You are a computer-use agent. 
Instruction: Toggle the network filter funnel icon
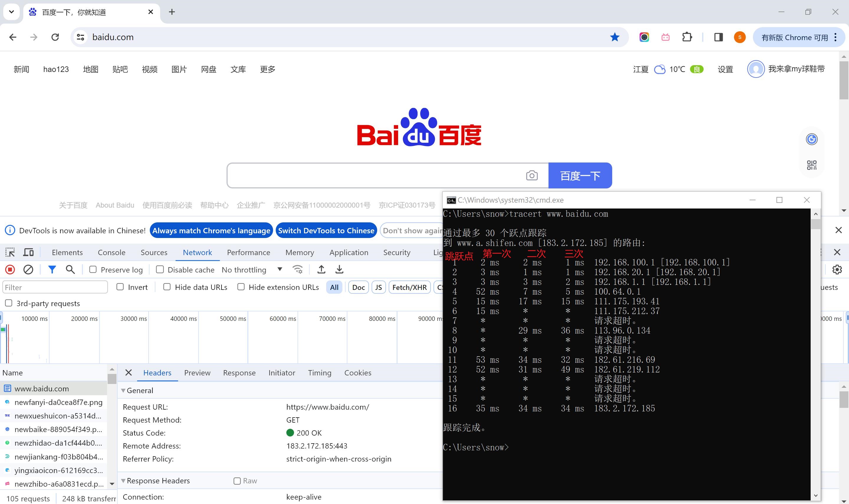tap(52, 270)
